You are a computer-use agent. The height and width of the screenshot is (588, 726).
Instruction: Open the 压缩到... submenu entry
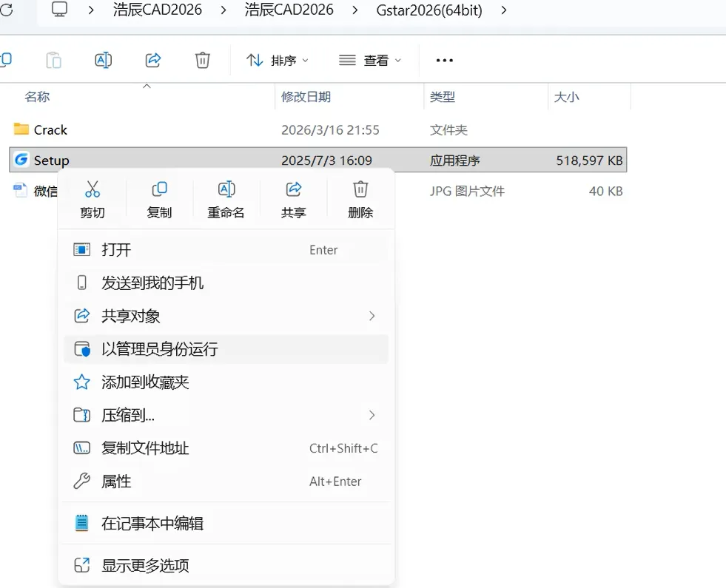[226, 415]
